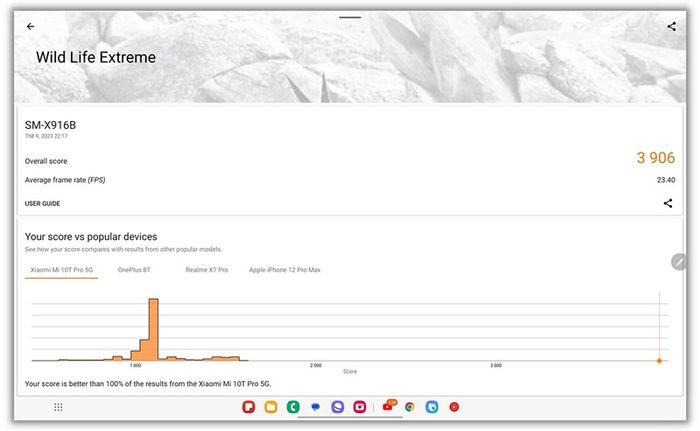Go back using the top-left arrow
700x431 pixels.
(31, 27)
